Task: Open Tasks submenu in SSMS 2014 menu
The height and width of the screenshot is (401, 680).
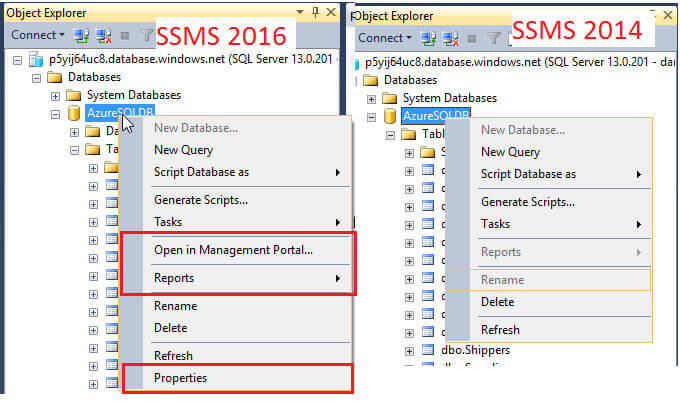Action: (549, 224)
